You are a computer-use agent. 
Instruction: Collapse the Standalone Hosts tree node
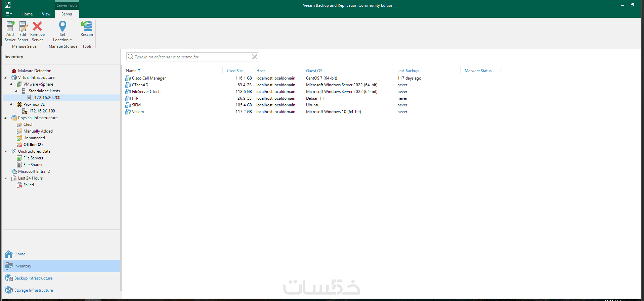pyautogui.click(x=16, y=91)
